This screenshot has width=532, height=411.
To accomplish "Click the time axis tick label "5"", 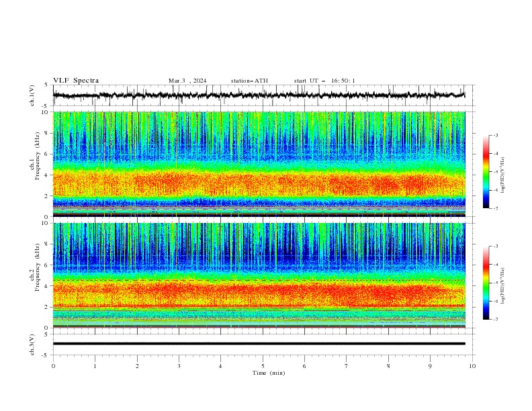I will point(263,366).
